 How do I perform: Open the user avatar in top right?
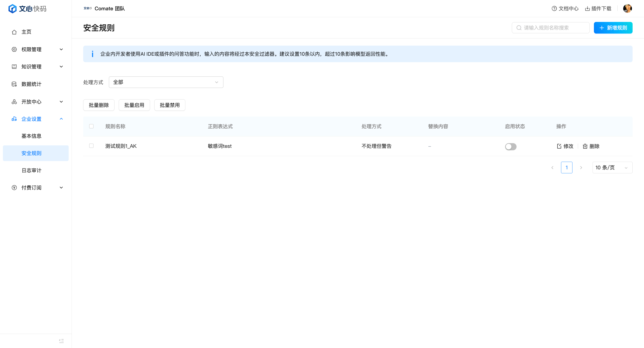click(x=627, y=8)
